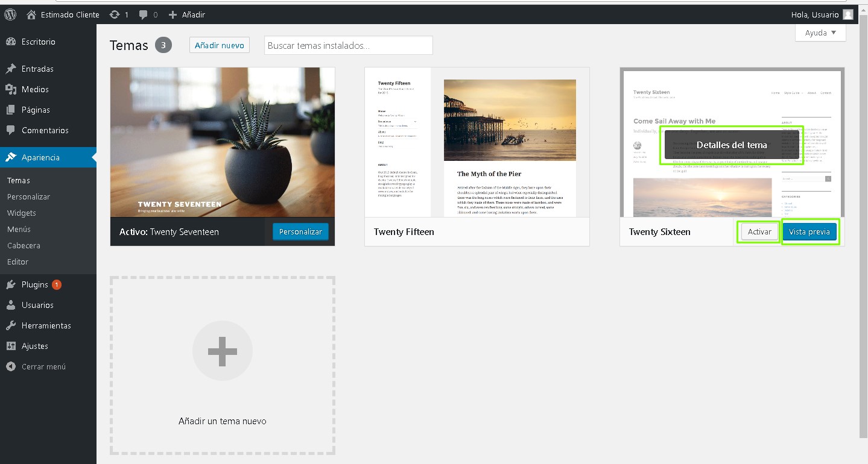Go to Personalizar in Apariencia submenu
The height and width of the screenshot is (464, 868).
[x=28, y=196]
